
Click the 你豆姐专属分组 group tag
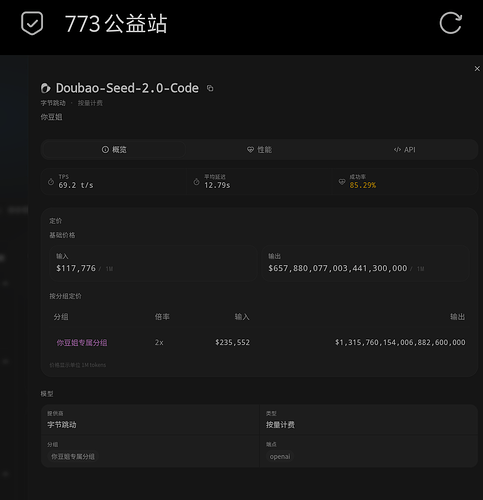73,457
